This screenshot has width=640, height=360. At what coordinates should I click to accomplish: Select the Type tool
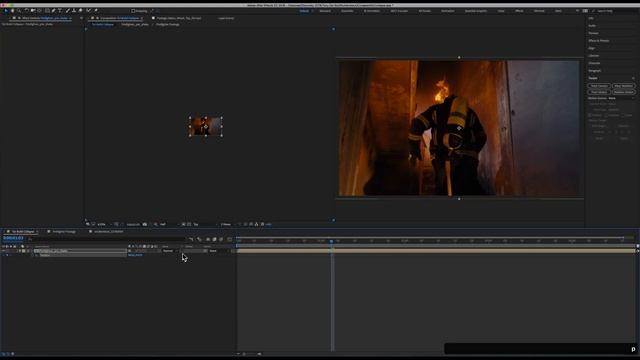tap(60, 11)
